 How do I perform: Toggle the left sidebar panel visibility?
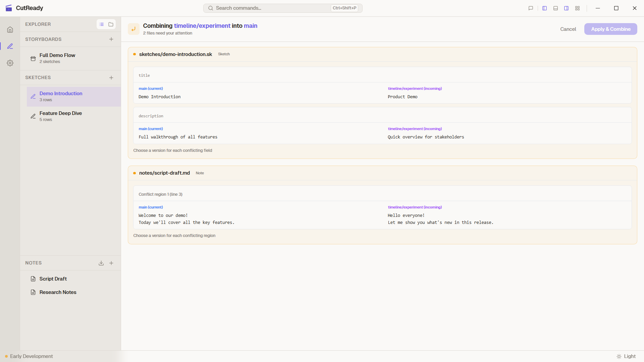(544, 8)
